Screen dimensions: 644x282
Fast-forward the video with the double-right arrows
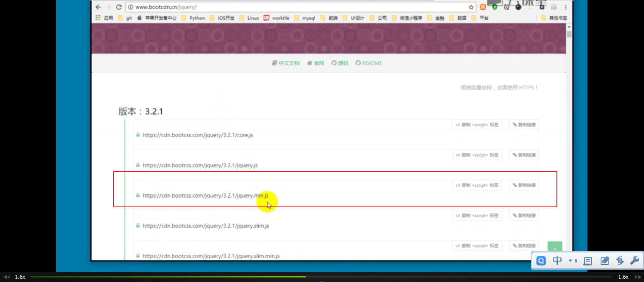(638, 277)
